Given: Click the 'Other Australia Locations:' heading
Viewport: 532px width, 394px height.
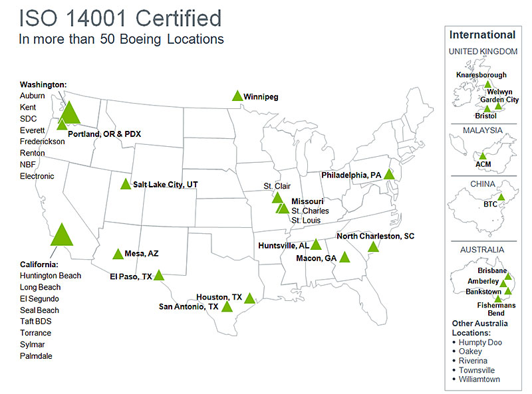Looking at the screenshot, I should (x=479, y=328).
